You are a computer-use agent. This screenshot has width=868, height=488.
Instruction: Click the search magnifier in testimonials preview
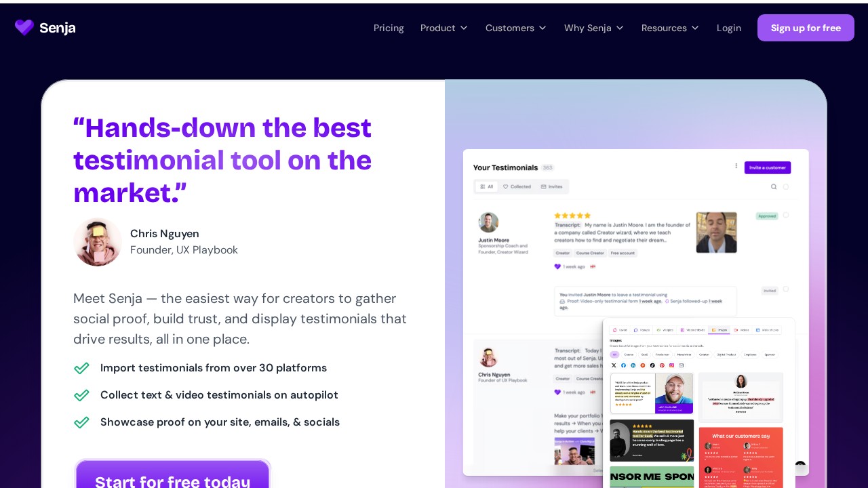tap(774, 187)
